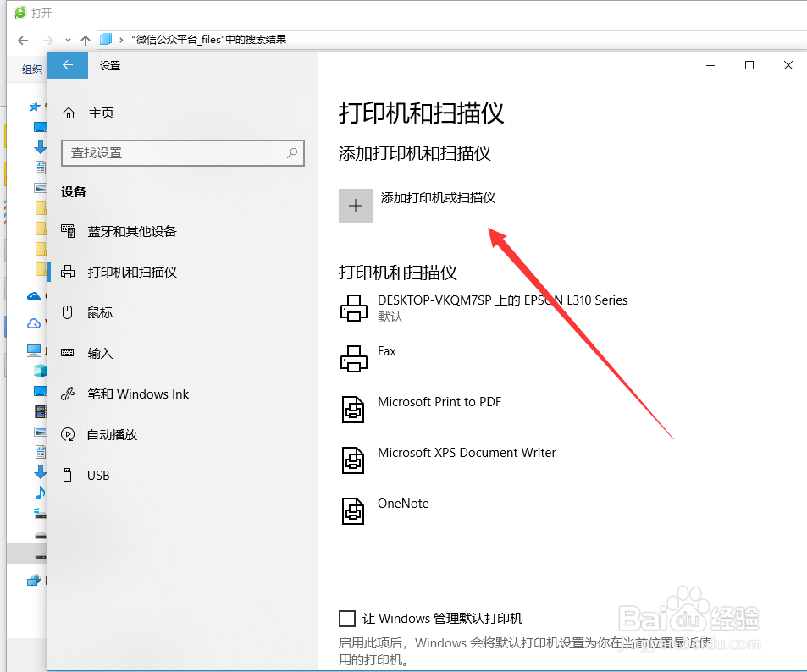
Task: Go forward in the Open dialog
Action: tap(48, 40)
